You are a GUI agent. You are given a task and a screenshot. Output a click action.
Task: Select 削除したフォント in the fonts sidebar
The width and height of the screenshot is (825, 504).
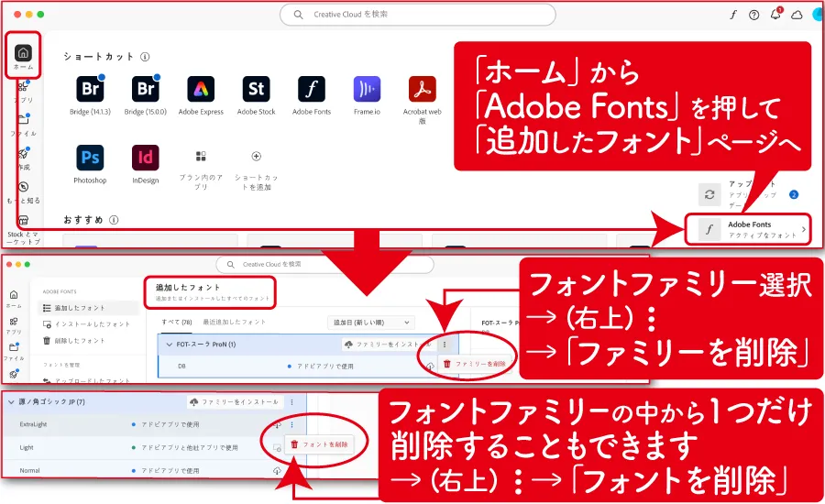pyautogui.click(x=81, y=341)
